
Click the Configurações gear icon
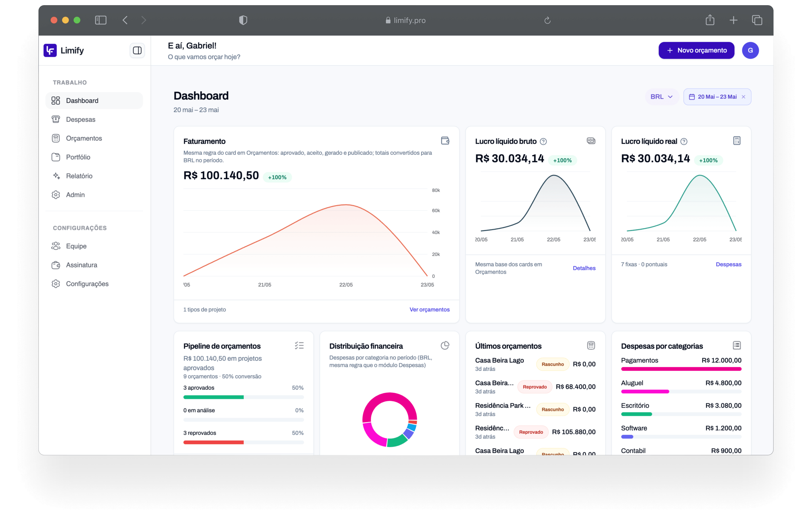tap(56, 284)
